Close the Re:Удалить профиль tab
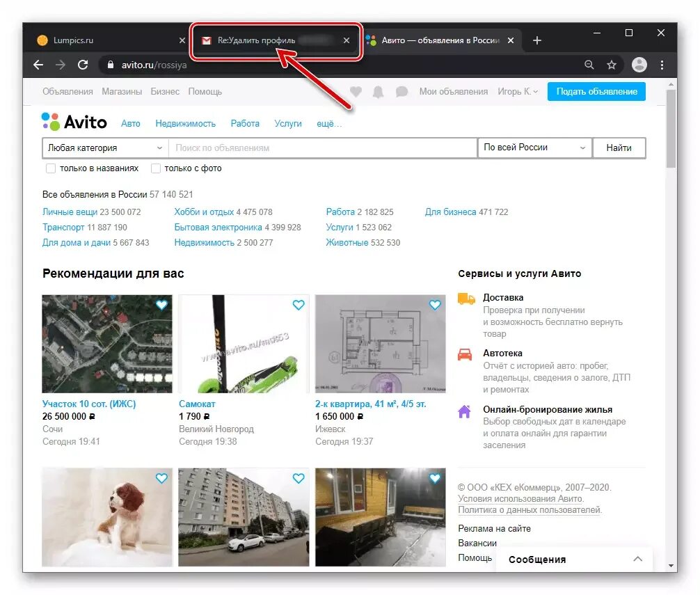This screenshot has width=700, height=595. (347, 40)
